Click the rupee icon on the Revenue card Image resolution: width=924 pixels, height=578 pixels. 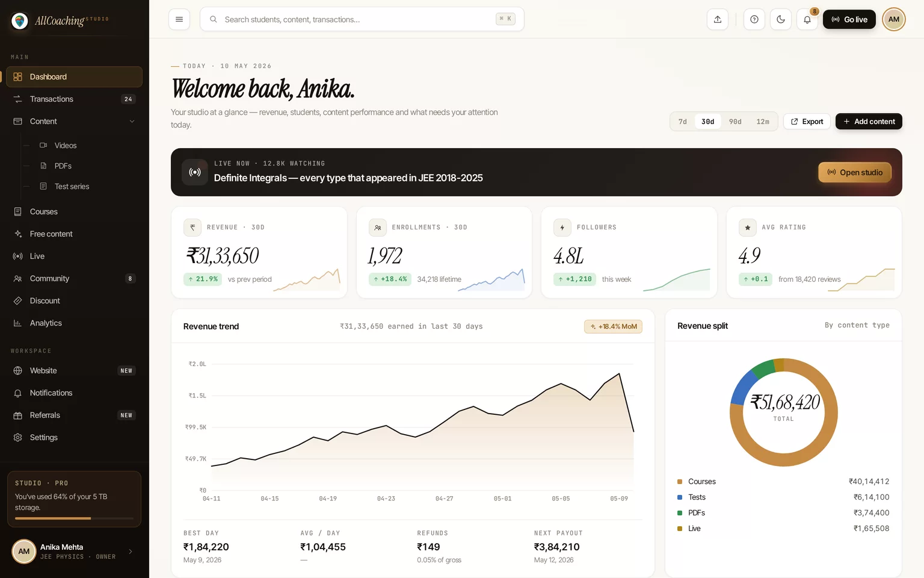192,228
